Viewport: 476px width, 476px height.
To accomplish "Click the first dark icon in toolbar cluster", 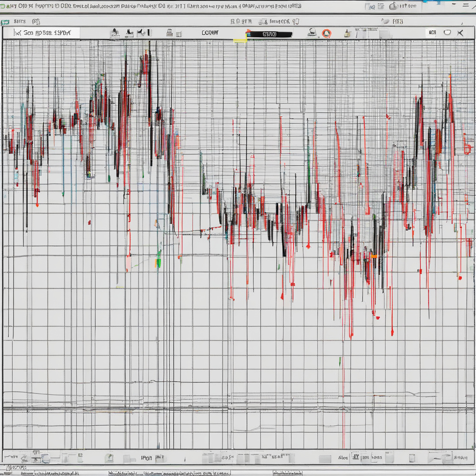I will (115, 33).
